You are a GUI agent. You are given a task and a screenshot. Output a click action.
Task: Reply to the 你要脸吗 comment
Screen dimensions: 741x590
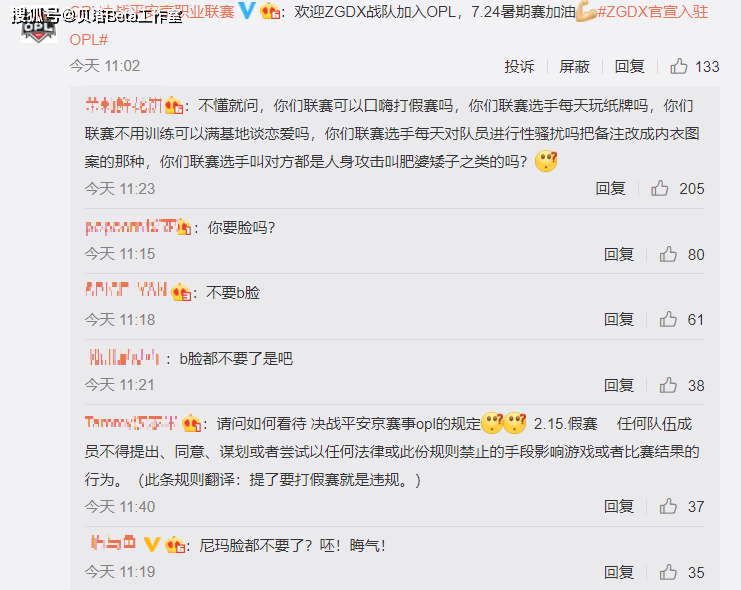tap(619, 255)
